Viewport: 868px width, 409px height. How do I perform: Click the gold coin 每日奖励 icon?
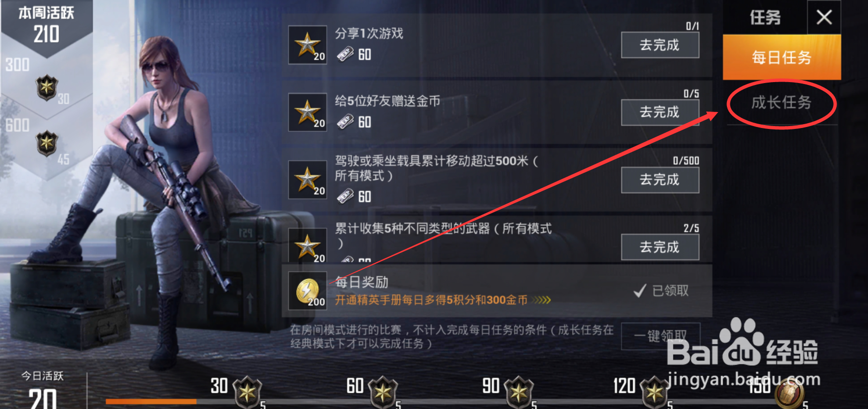[x=308, y=291]
